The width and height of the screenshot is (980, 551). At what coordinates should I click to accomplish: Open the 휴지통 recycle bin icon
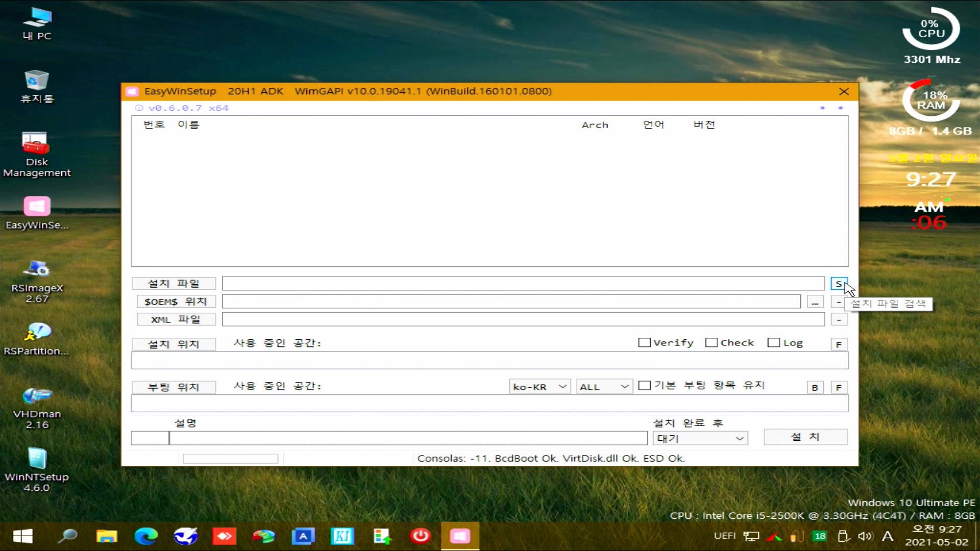(x=37, y=87)
